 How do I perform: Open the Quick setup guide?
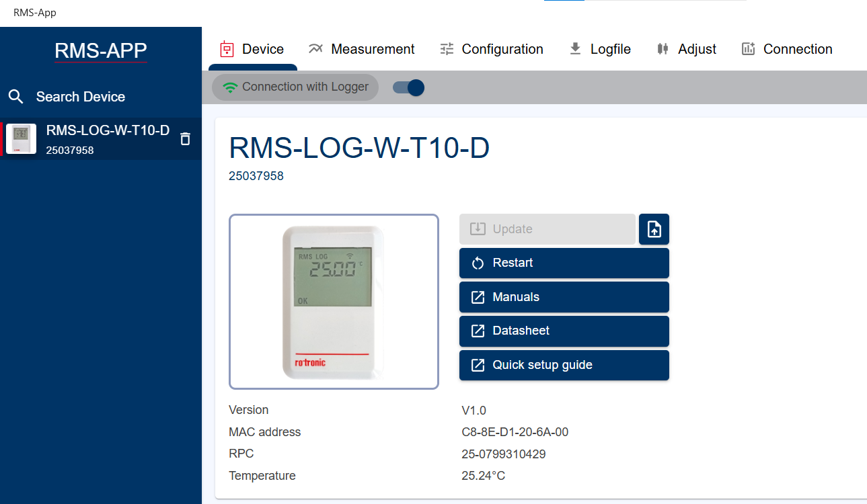(564, 365)
